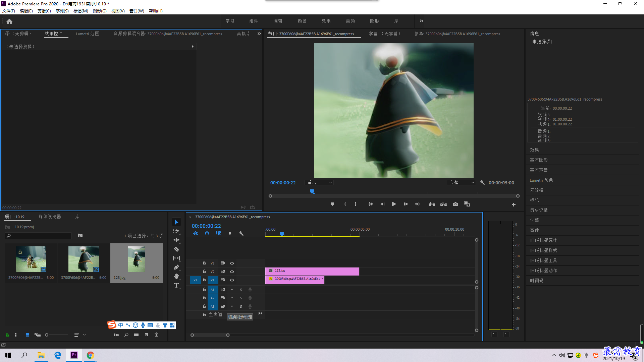Open Program monitor panel menu
The image size is (644, 362).
click(x=359, y=34)
